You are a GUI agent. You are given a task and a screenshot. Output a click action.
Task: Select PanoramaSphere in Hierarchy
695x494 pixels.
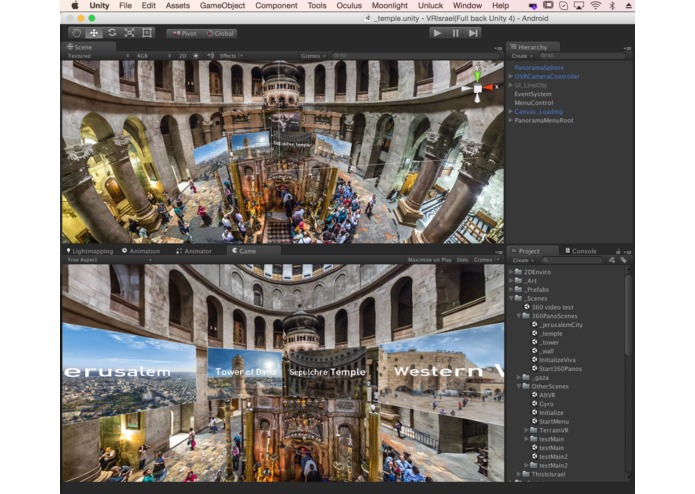(539, 68)
